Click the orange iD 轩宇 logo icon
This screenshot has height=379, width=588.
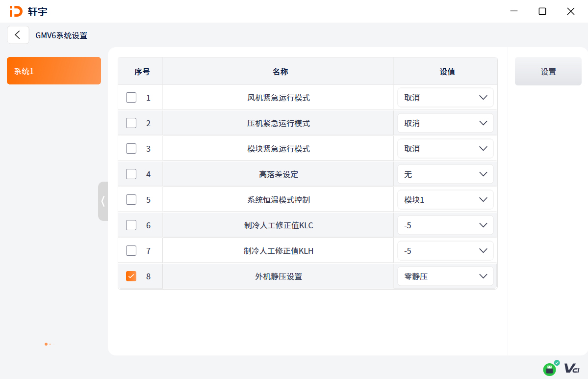tap(16, 11)
